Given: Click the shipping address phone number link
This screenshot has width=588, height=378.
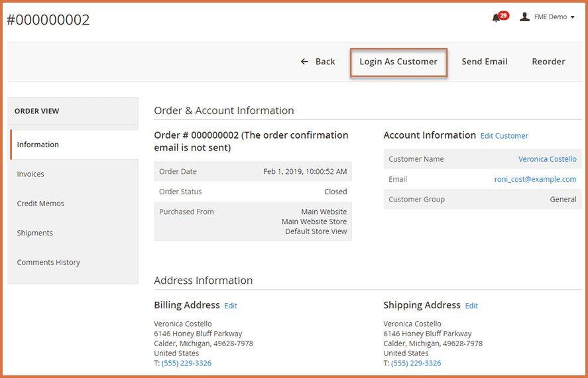Looking at the screenshot, I should pyautogui.click(x=416, y=363).
